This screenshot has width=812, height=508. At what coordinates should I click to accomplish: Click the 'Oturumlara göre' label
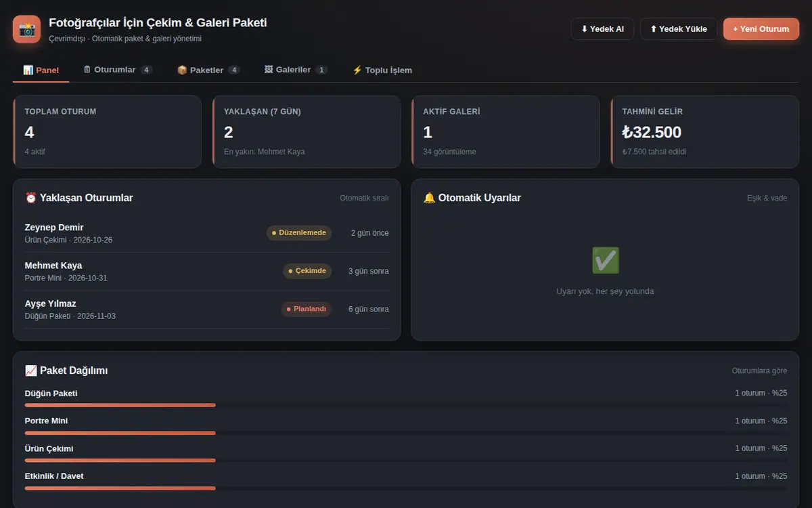(x=759, y=371)
